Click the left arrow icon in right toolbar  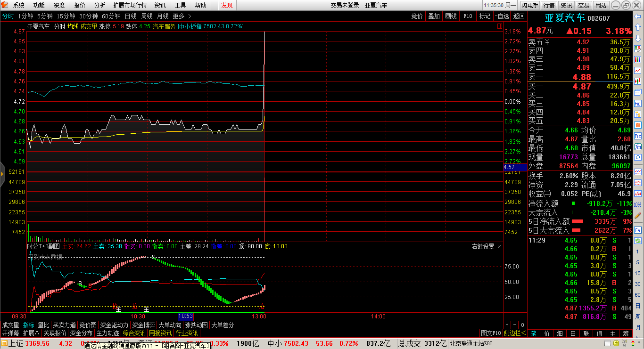pos(637,16)
